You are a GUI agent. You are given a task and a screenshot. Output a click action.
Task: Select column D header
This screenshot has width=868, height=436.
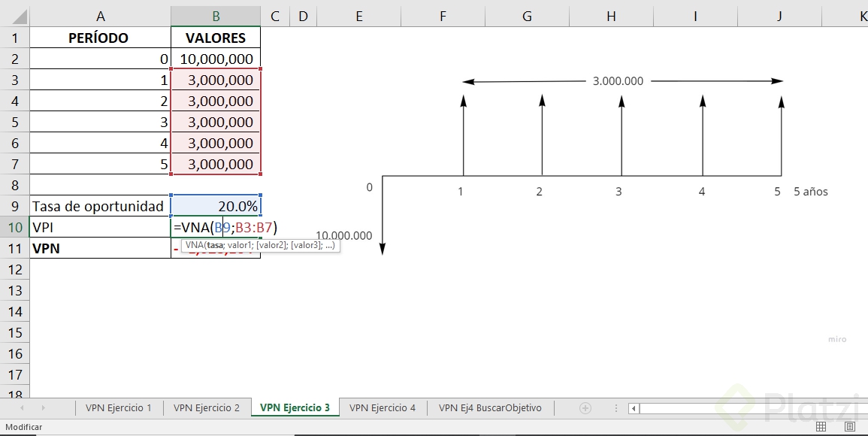pos(303,17)
